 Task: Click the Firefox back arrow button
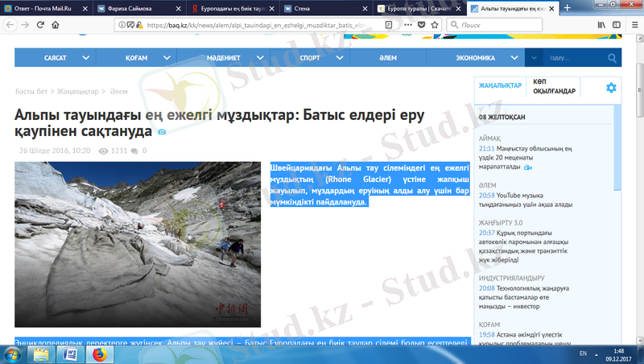(x=8, y=25)
